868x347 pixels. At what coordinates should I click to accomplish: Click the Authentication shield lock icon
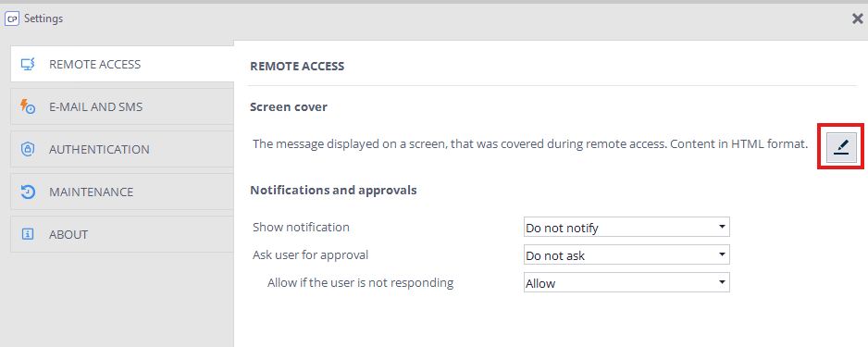pyautogui.click(x=28, y=149)
